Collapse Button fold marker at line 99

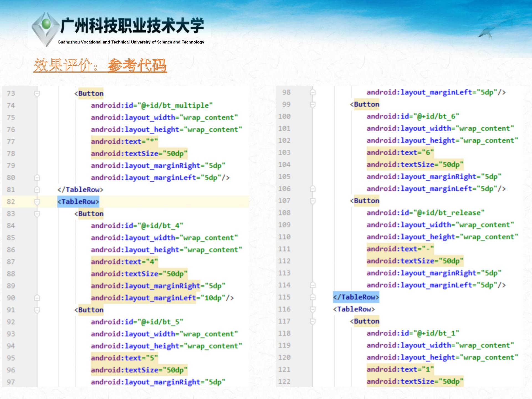pyautogui.click(x=313, y=105)
